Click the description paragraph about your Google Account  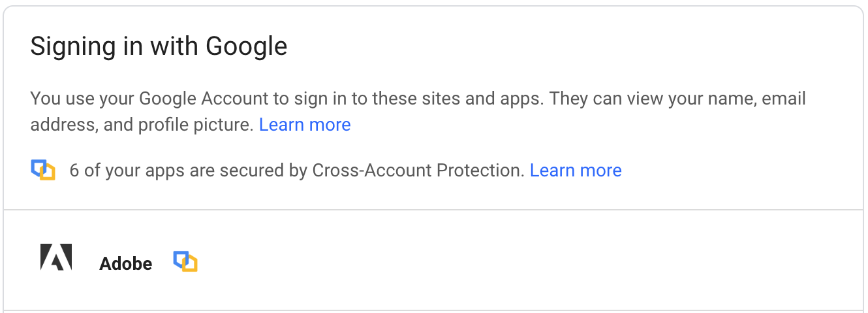418,99
